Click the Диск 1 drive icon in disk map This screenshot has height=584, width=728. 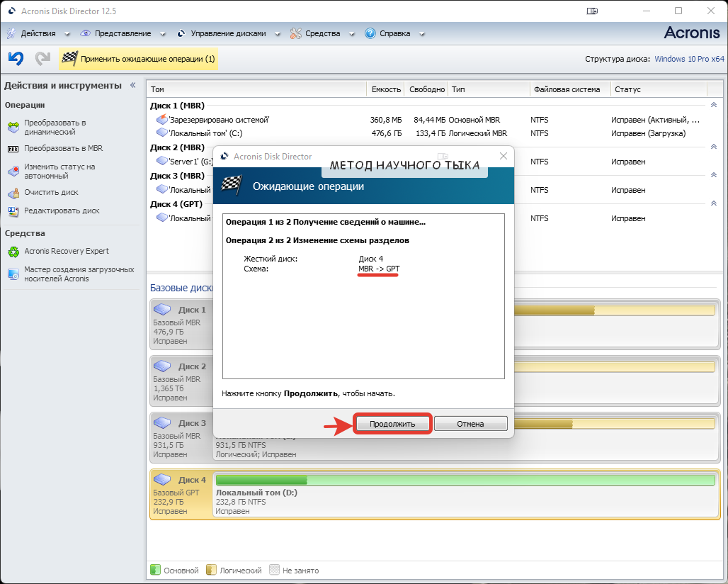[162, 309]
